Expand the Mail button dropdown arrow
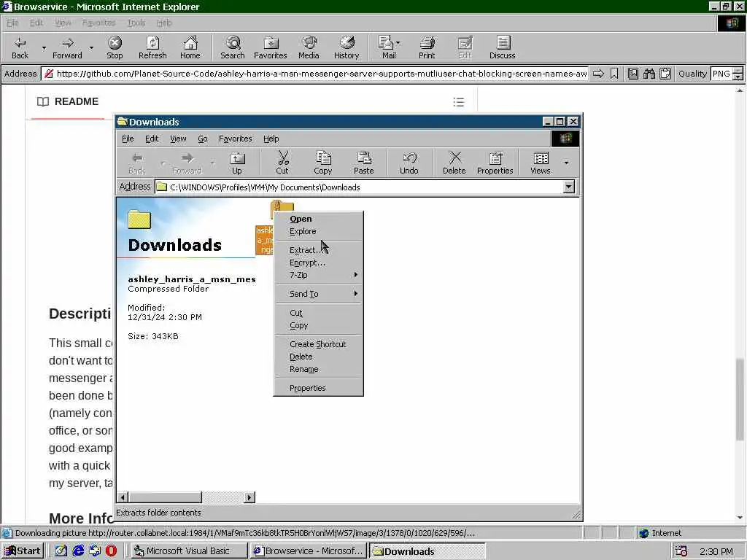 click(x=398, y=43)
